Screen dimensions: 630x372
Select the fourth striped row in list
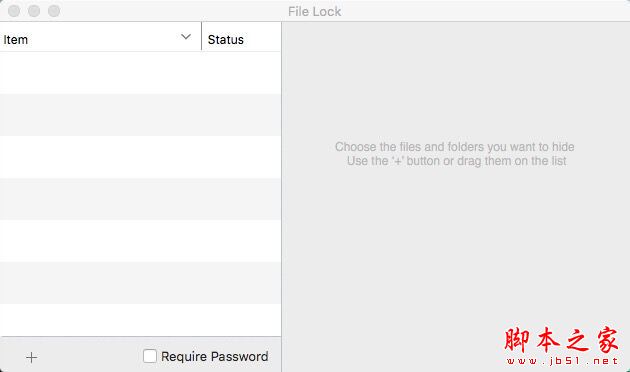point(140,199)
